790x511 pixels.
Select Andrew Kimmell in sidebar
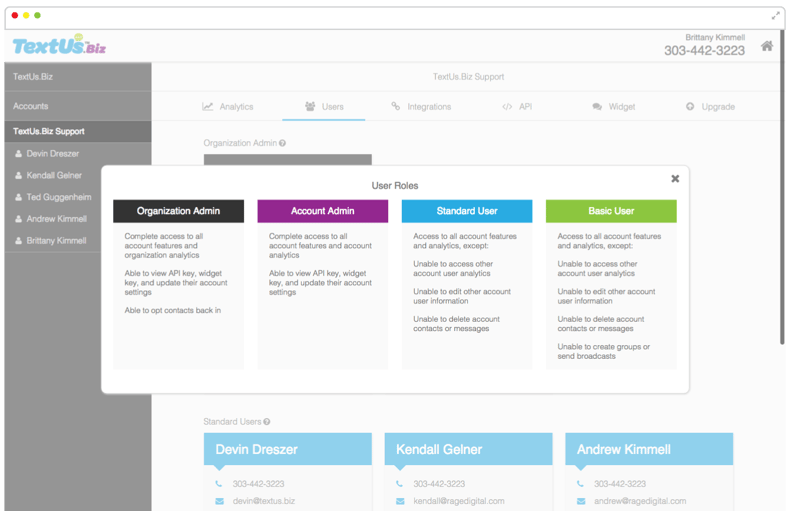click(x=56, y=219)
